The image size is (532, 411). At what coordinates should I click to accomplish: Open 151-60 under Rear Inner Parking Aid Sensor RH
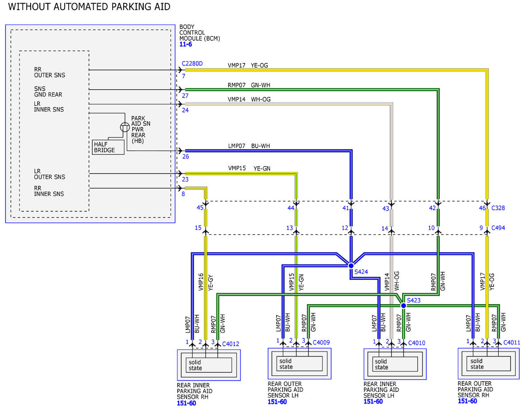tap(186, 403)
